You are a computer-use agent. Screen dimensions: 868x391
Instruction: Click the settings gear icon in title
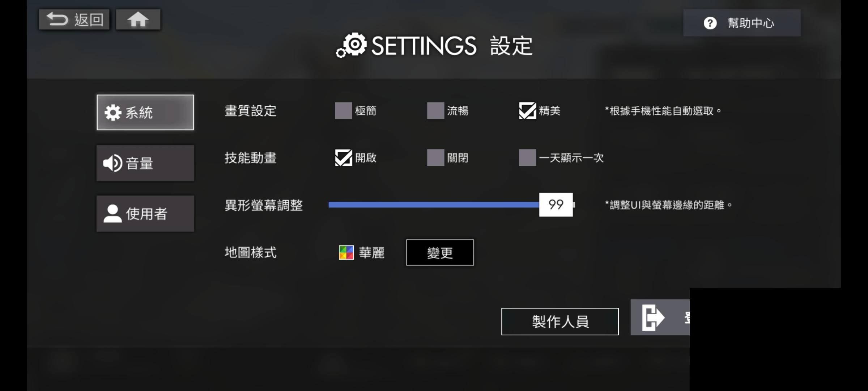(352, 46)
